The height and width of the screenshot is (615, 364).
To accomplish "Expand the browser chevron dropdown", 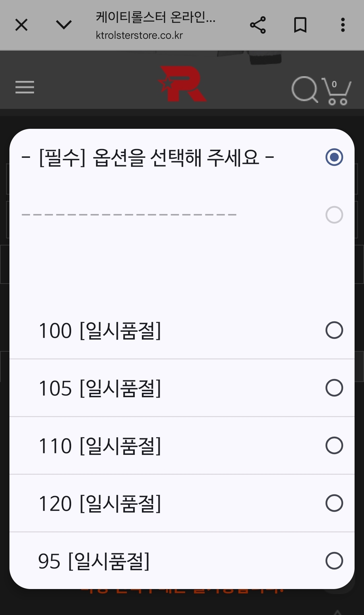I will (x=64, y=25).
